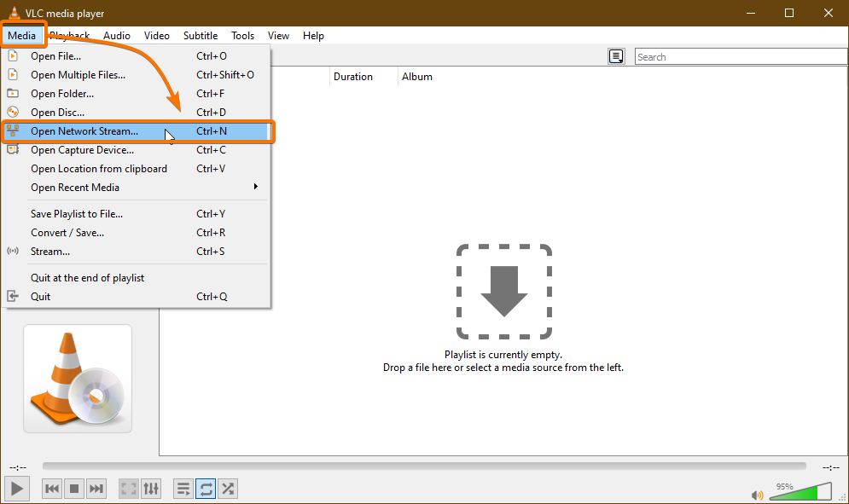Screen dimensions: 849x504
Task: Change playlist view mode icon
Action: (x=615, y=56)
